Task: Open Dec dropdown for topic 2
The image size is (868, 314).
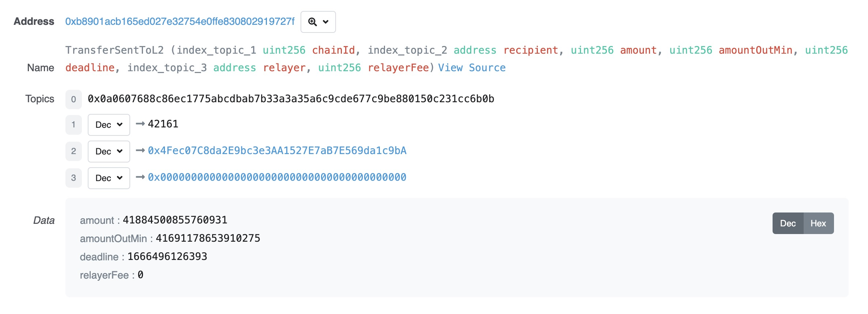Action: tap(109, 152)
